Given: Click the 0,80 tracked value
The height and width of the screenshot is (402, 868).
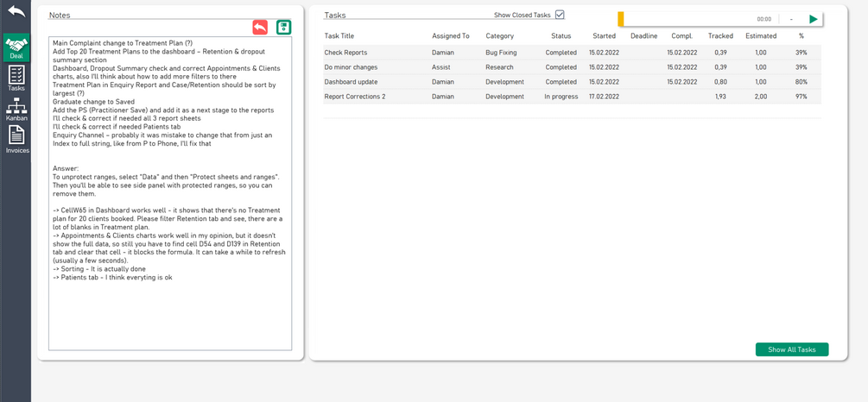Looking at the screenshot, I should coord(721,82).
